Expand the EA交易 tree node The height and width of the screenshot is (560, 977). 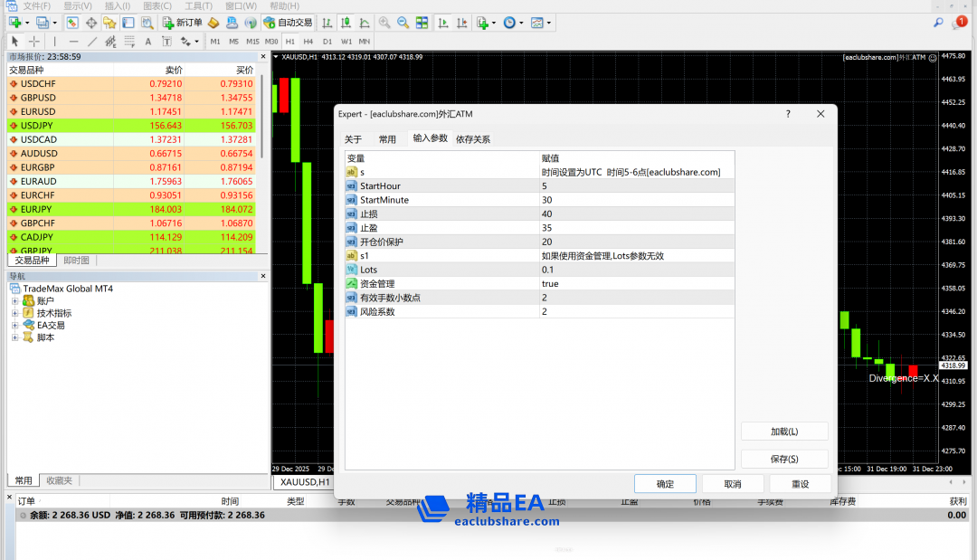pos(14,325)
